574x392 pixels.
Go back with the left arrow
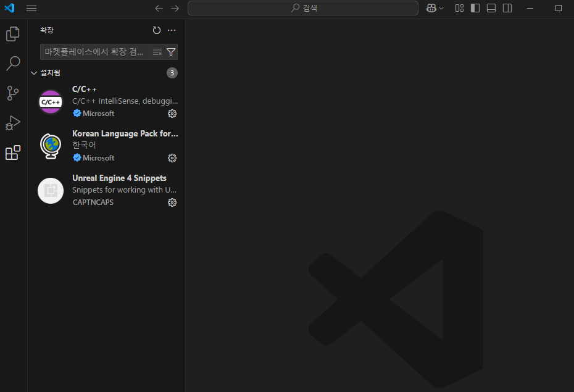click(159, 8)
